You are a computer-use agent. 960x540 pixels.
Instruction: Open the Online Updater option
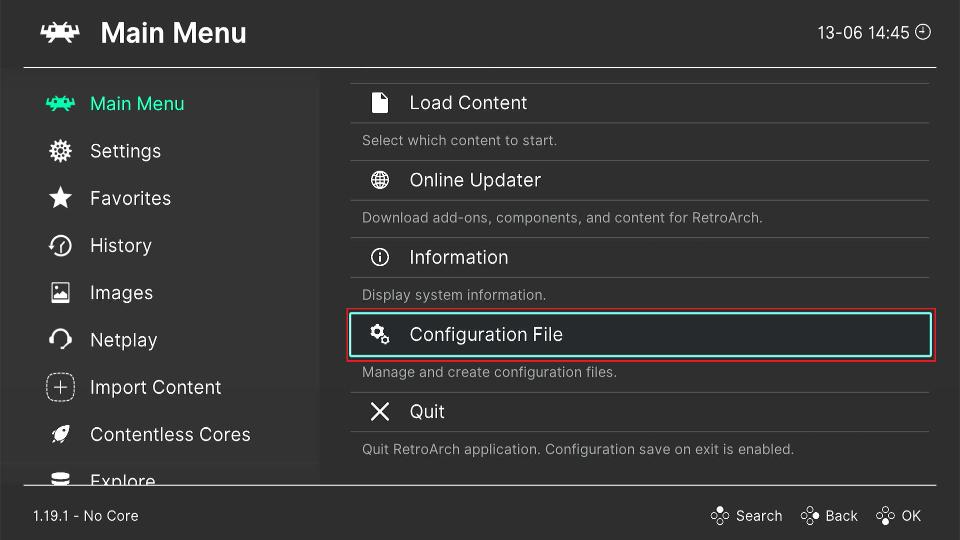640,180
